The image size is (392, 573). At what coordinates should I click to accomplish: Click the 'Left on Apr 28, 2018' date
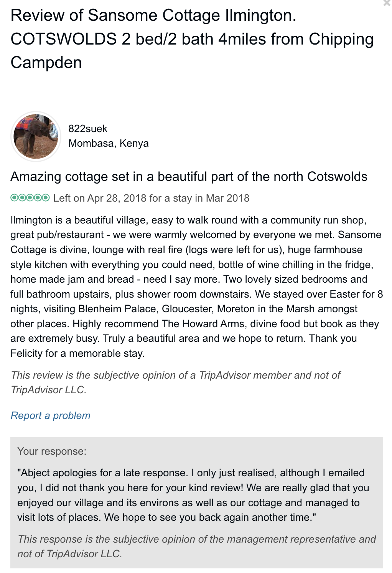pyautogui.click(x=100, y=198)
